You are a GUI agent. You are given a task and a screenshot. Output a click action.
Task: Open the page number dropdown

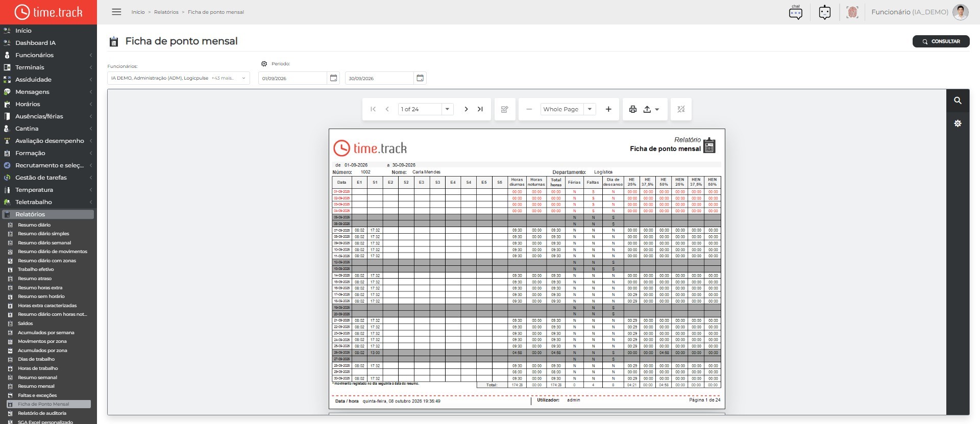click(447, 109)
